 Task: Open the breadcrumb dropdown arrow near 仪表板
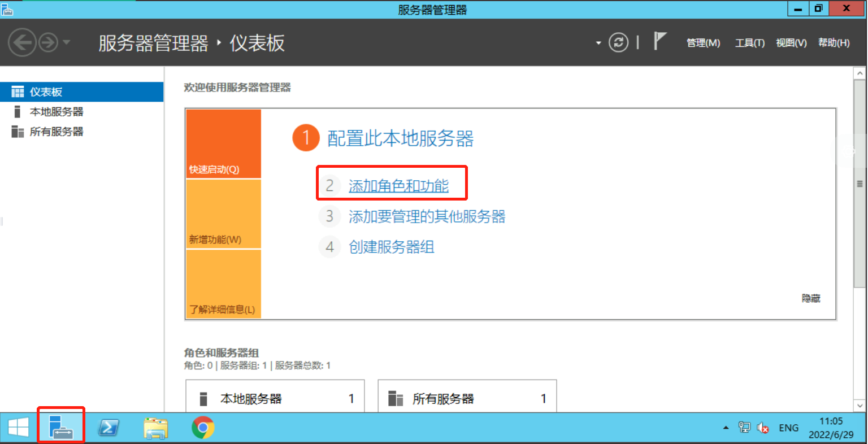598,42
